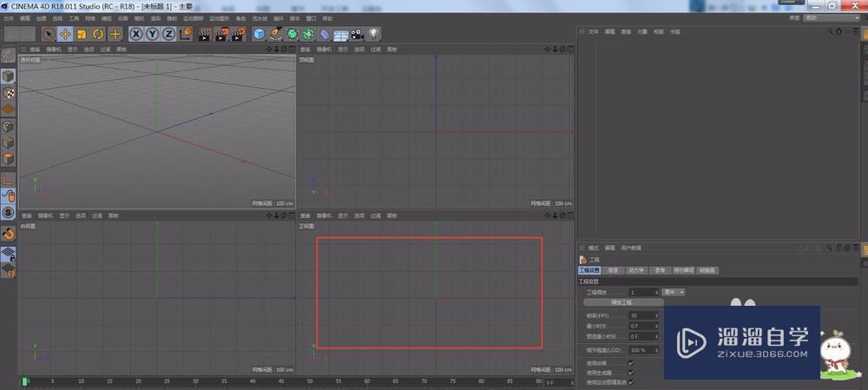
Task: Switch to Texture mode checkered cube
Action: tap(9, 93)
